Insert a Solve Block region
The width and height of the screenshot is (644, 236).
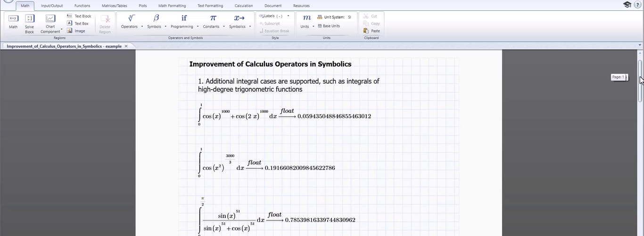[x=29, y=22]
